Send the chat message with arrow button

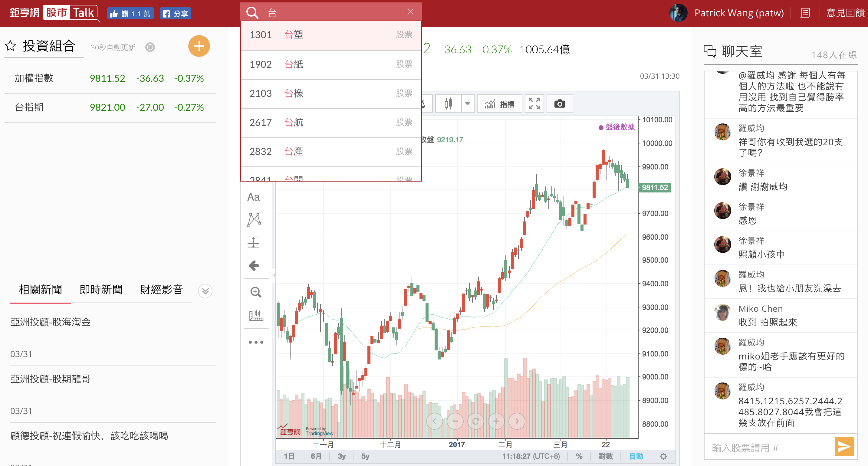844,447
